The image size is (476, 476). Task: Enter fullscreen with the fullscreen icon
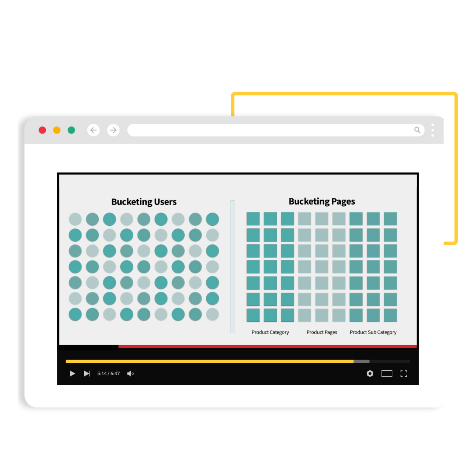pyautogui.click(x=404, y=373)
